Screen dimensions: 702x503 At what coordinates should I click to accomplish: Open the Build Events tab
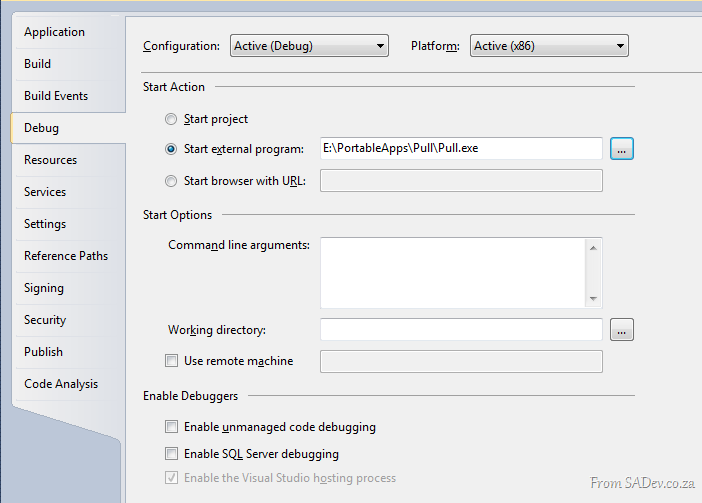pyautogui.click(x=56, y=96)
